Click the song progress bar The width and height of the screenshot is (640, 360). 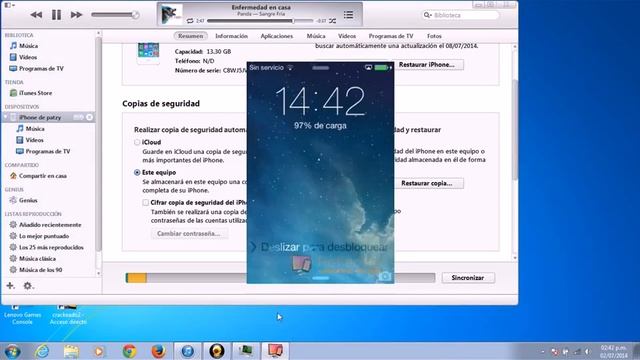pyautogui.click(x=260, y=21)
